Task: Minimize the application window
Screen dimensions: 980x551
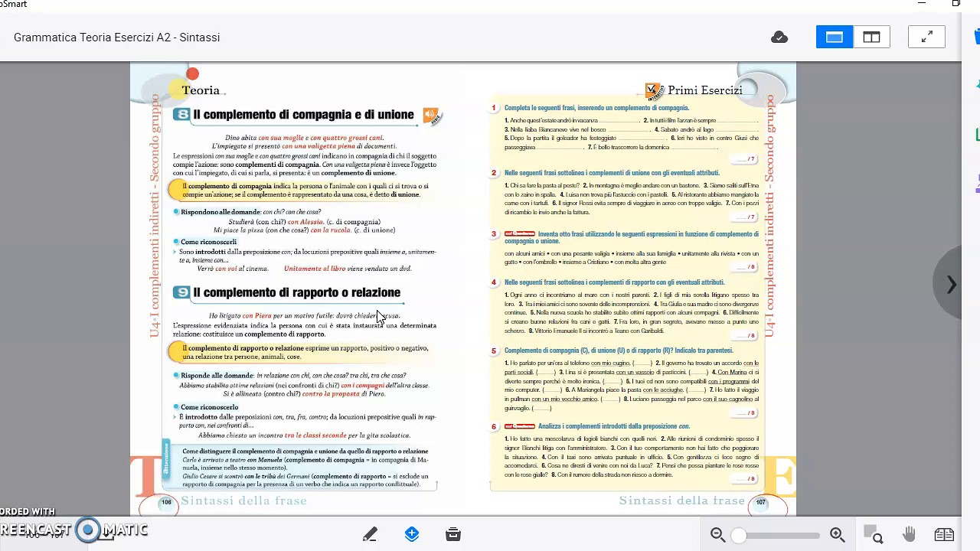Action: (922, 4)
